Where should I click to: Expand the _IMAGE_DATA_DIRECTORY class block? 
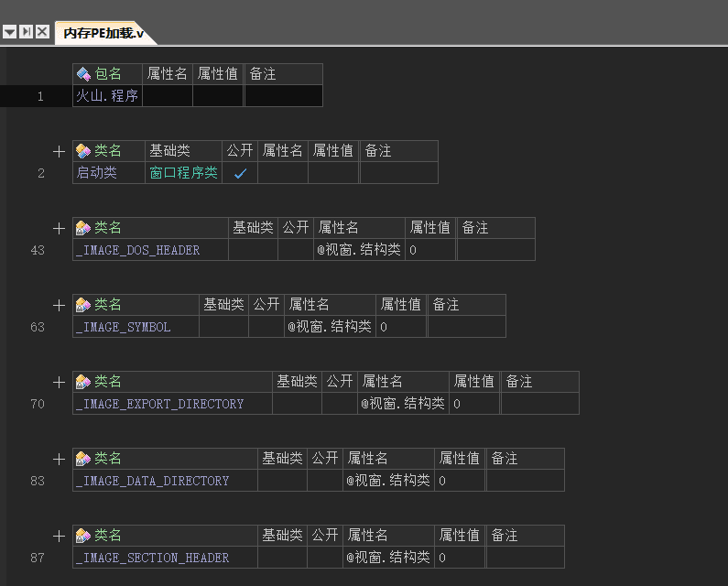59,460
